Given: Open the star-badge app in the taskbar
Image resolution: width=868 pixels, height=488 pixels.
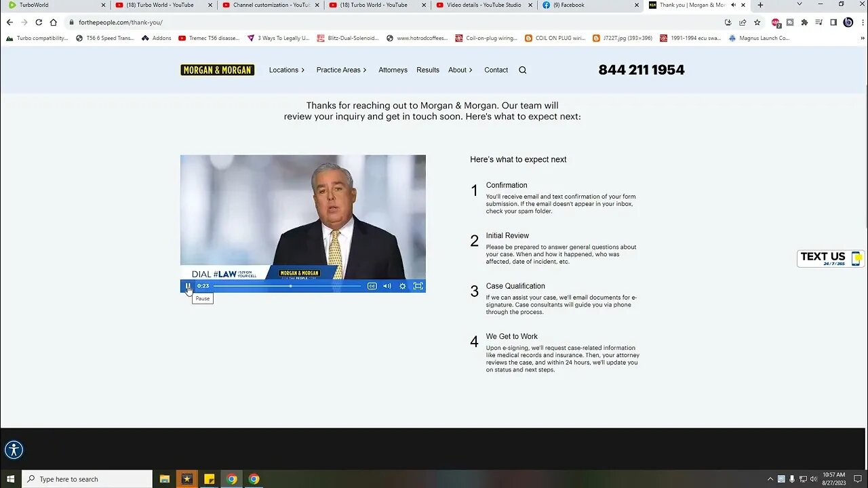Looking at the screenshot, I should (x=187, y=479).
